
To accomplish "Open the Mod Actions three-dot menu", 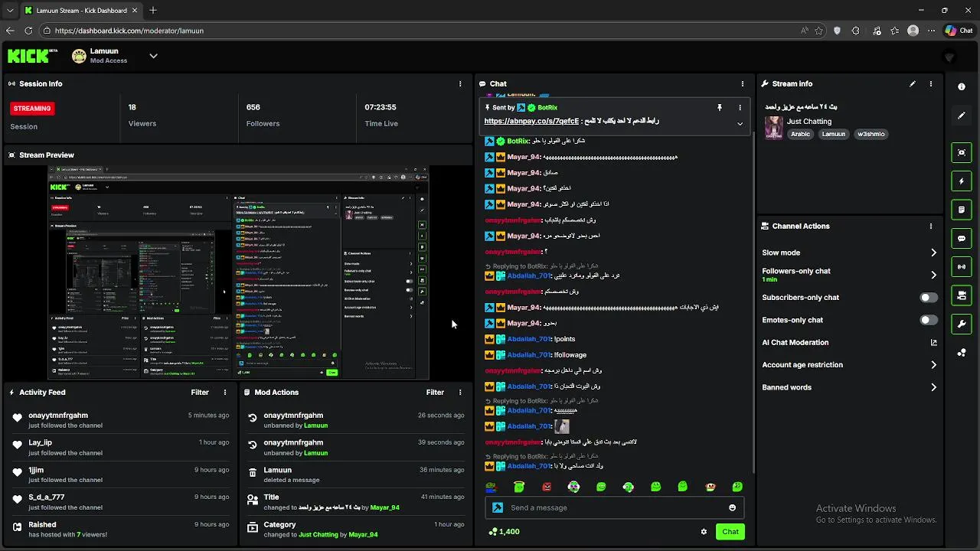I will [460, 392].
